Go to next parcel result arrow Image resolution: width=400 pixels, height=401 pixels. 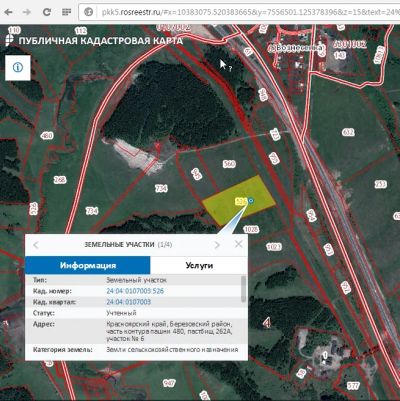tap(217, 245)
